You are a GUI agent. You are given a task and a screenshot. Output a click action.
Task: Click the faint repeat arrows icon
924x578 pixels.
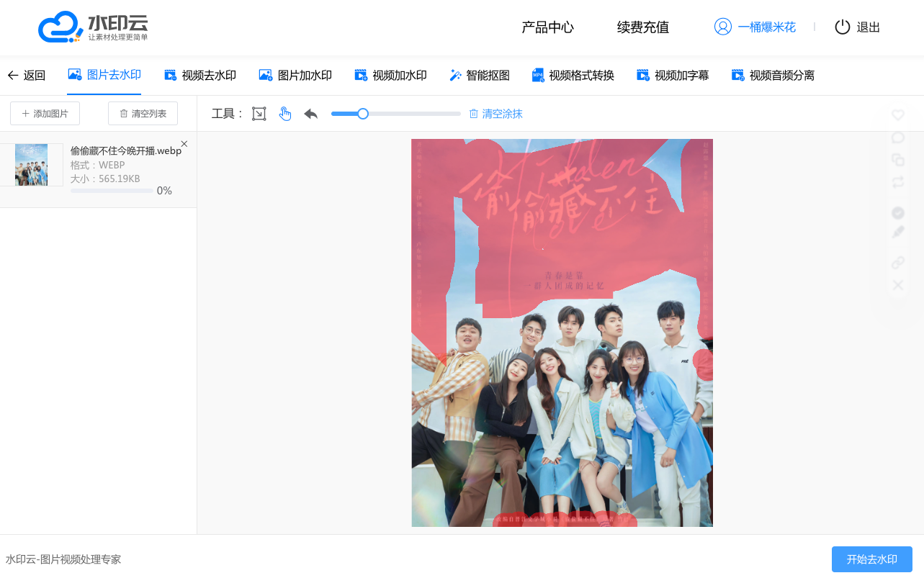pos(898,182)
